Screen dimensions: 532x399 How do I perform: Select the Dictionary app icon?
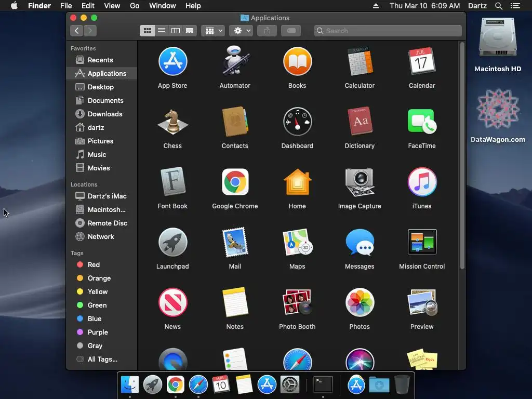pyautogui.click(x=360, y=122)
